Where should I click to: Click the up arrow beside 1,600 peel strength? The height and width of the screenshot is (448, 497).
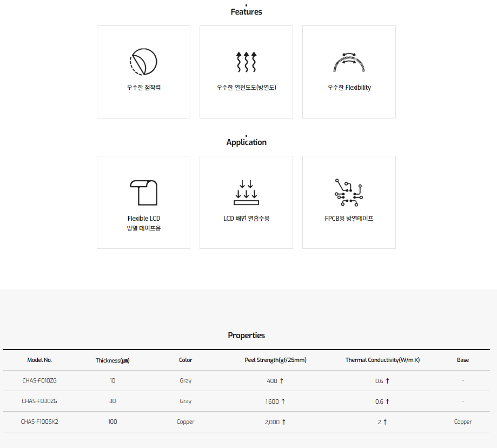pyautogui.click(x=283, y=401)
